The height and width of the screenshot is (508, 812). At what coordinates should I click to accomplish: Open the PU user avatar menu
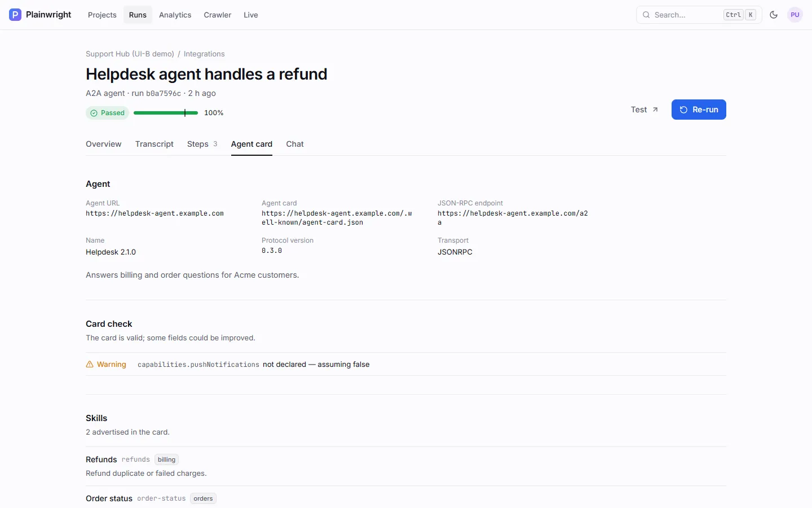[x=795, y=15]
